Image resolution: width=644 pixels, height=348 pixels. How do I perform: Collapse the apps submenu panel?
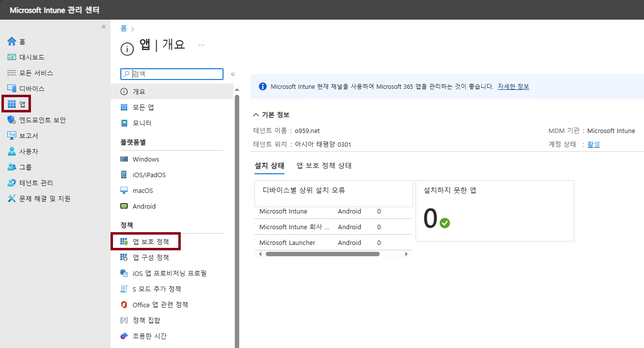232,74
